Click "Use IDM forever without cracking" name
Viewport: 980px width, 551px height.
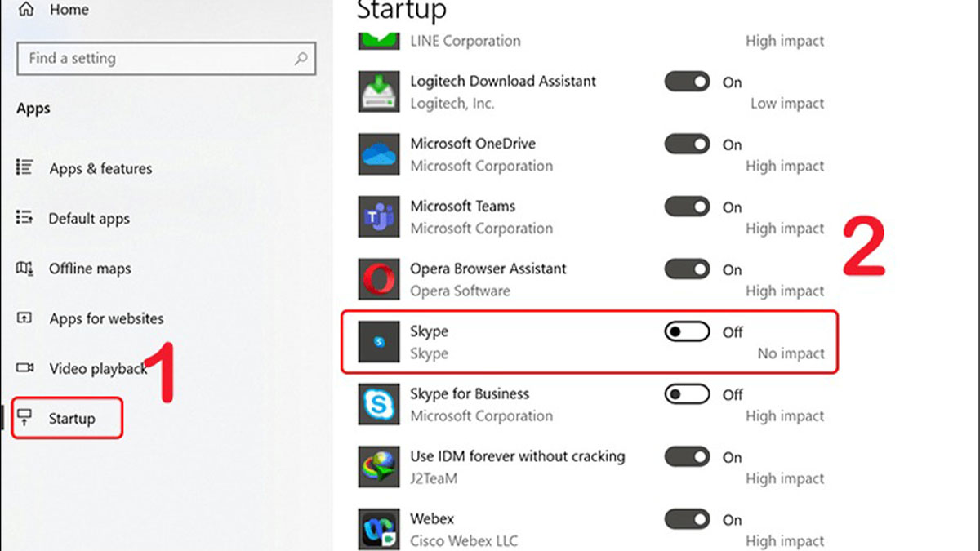pos(518,456)
